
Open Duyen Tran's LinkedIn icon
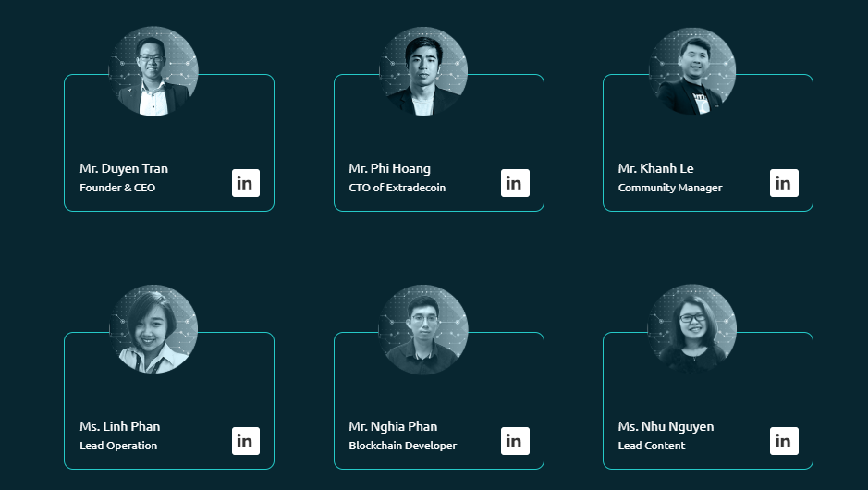click(245, 183)
